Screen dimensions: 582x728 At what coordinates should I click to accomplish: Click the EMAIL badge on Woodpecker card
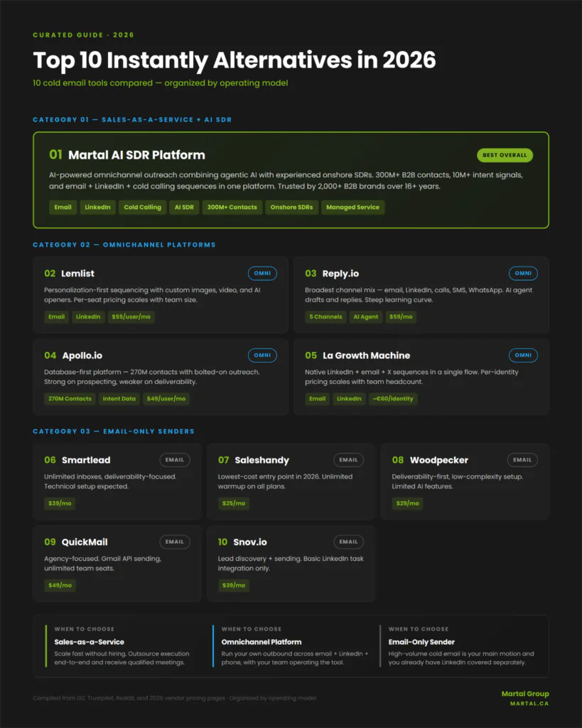[522, 460]
